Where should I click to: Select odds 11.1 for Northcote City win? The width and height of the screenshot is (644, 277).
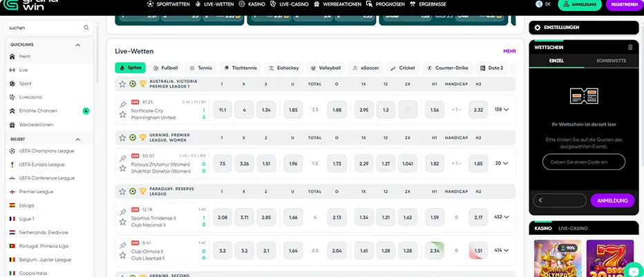pos(222,110)
